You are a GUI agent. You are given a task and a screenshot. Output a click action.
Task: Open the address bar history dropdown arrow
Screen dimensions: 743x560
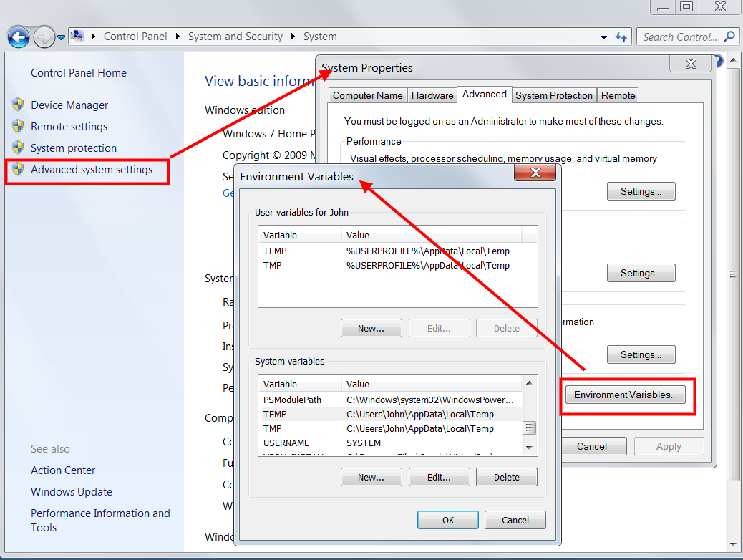603,37
